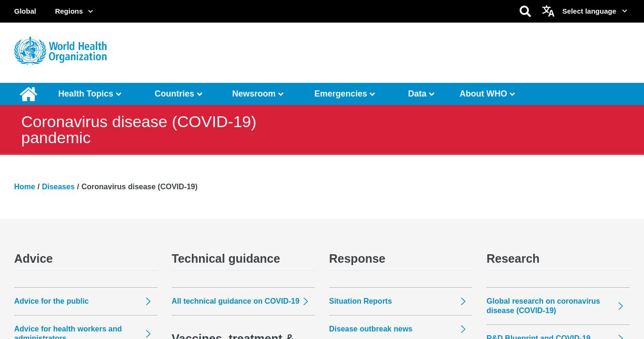Screen dimensions: 644x339
Task: Click the translate language icon
Action: point(548,11)
